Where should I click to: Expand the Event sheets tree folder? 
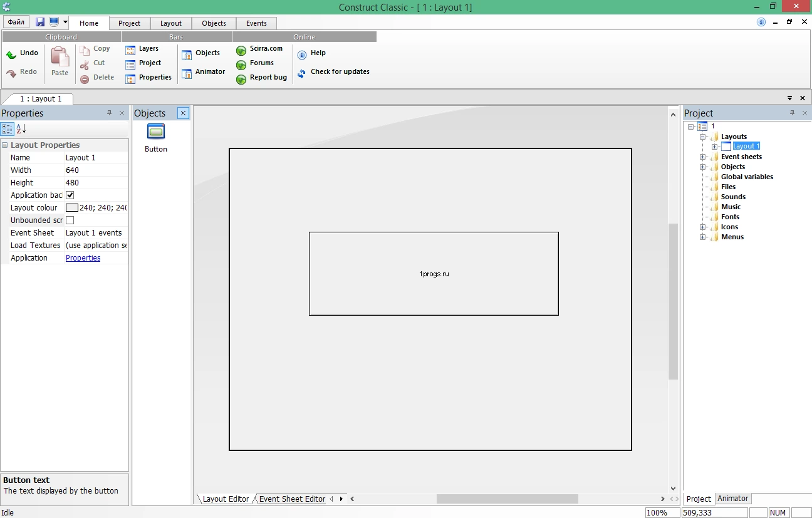click(x=703, y=157)
